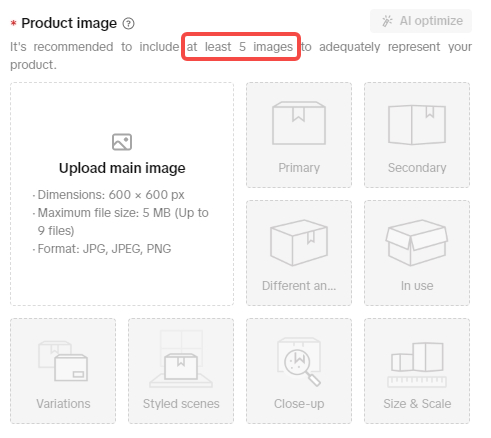Screen dimensions: 491x438
Task: Click the Secondary image slot label
Action: pyautogui.click(x=417, y=168)
